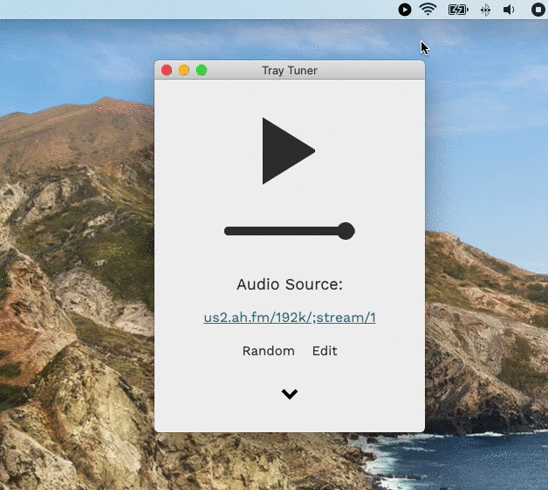The image size is (548, 490).
Task: Close the Tray Tuner window
Action: pos(167,70)
